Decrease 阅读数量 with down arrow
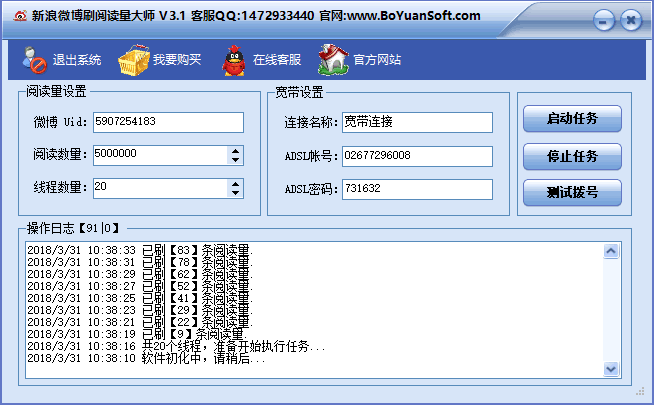The width and height of the screenshot is (654, 405). click(236, 160)
